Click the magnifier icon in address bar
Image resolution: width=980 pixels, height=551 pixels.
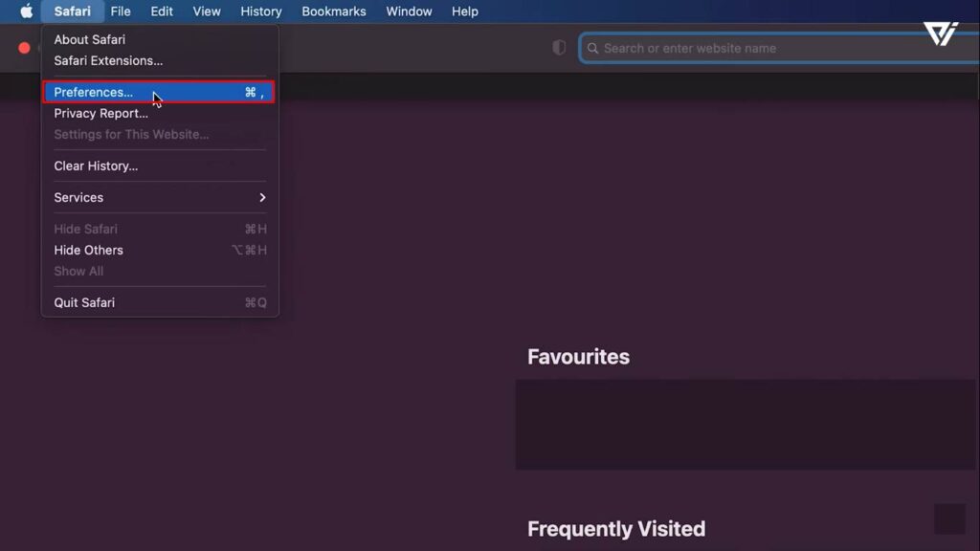592,48
